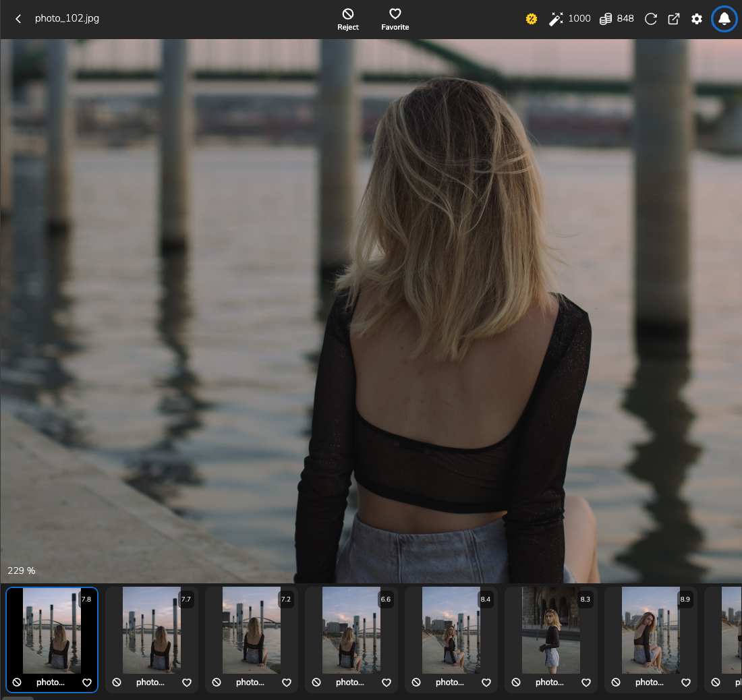Reject the thumbnail rated 8.9

pos(615,682)
